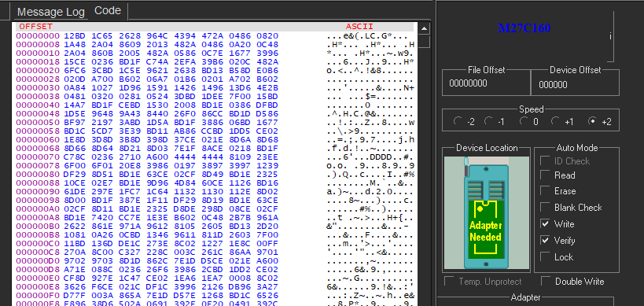This screenshot has height=306, width=644.
Task: Click the Adapter Needed device location image
Action: click(x=487, y=212)
